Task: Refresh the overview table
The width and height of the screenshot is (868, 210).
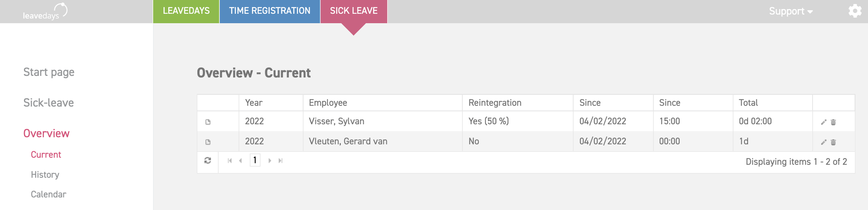Action: (x=208, y=160)
